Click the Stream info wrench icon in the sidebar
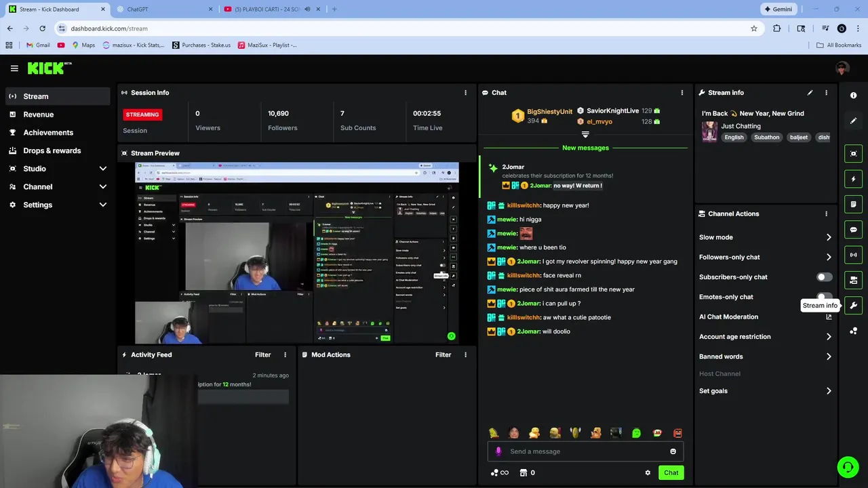 [x=853, y=306]
